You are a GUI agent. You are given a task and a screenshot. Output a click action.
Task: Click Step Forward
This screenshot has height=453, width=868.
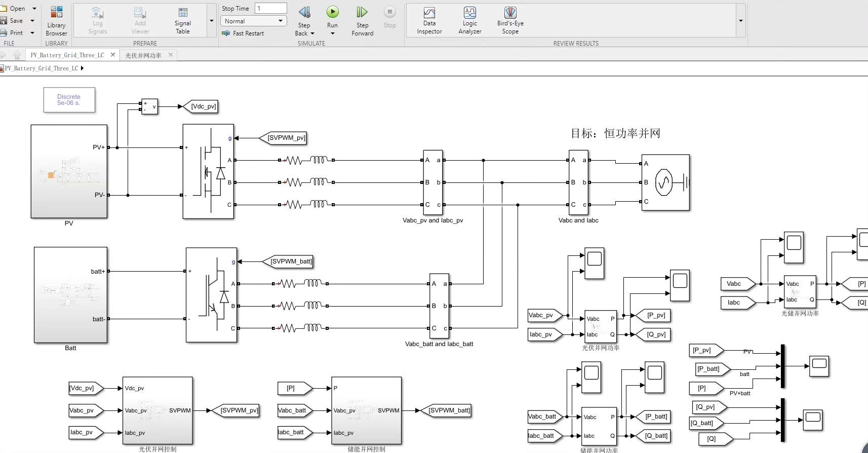(x=362, y=21)
